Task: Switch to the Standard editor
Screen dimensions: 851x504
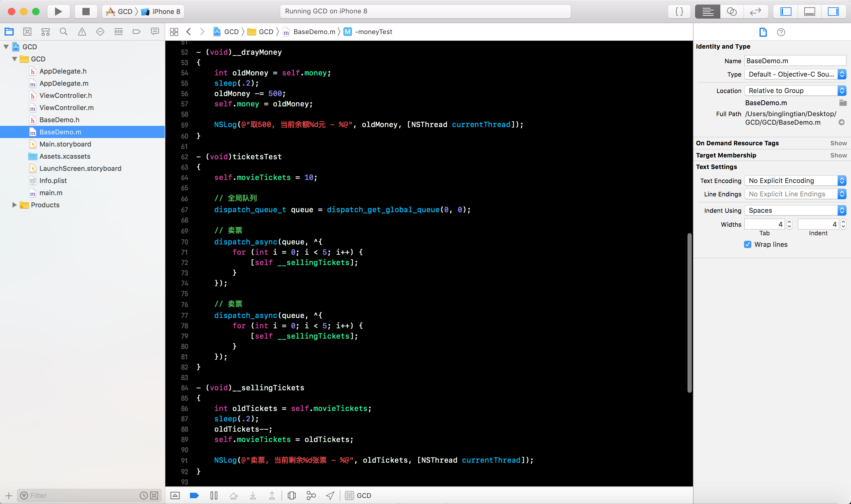Action: [708, 12]
